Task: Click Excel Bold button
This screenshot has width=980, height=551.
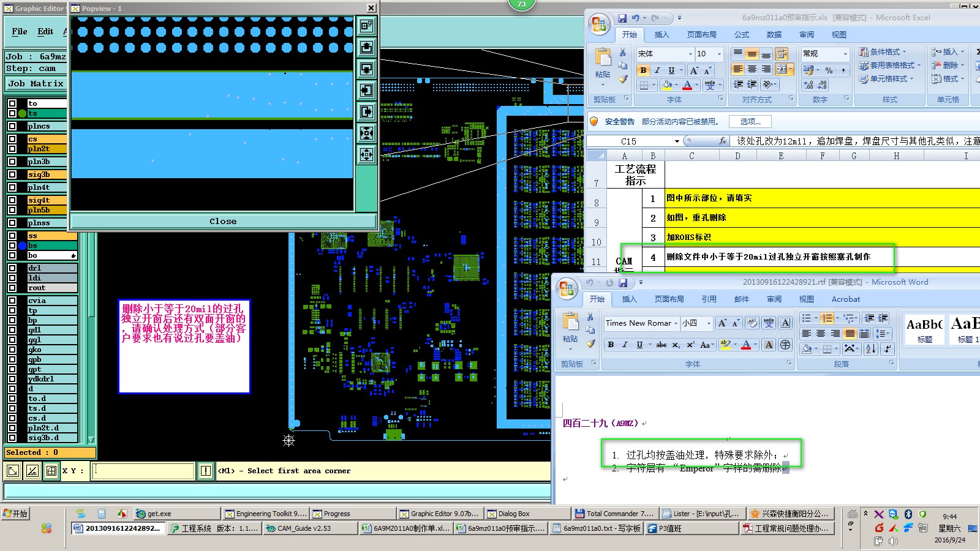Action: click(643, 70)
